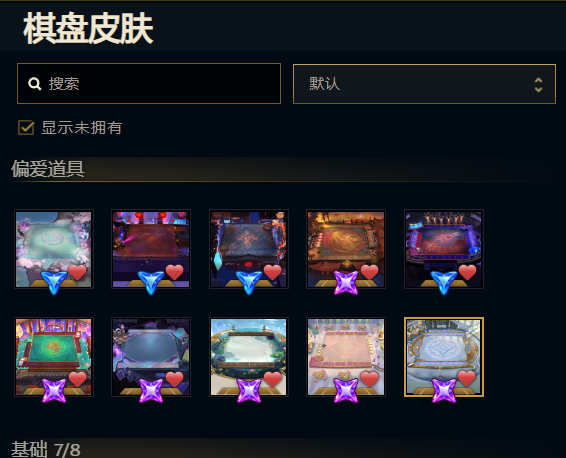The height and width of the screenshot is (458, 566).
Task: Uncheck the 显示未拥有 checkbox
Action: coord(26,128)
